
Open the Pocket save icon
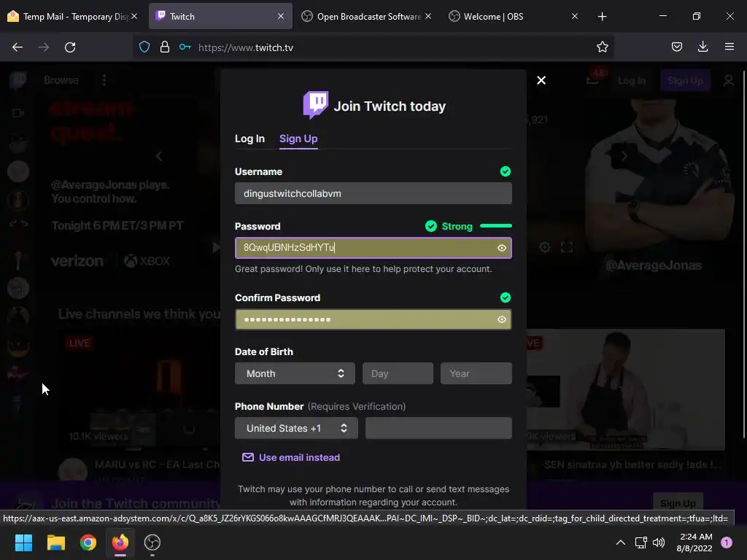(x=676, y=47)
